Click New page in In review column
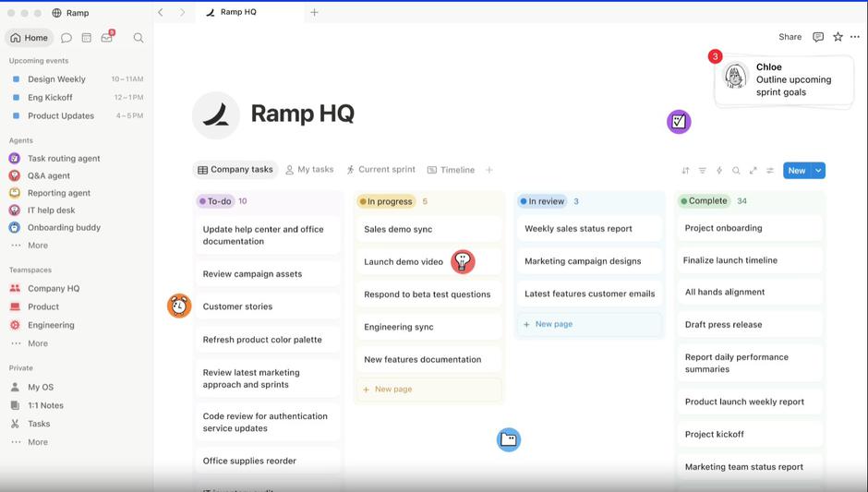 pyautogui.click(x=589, y=324)
